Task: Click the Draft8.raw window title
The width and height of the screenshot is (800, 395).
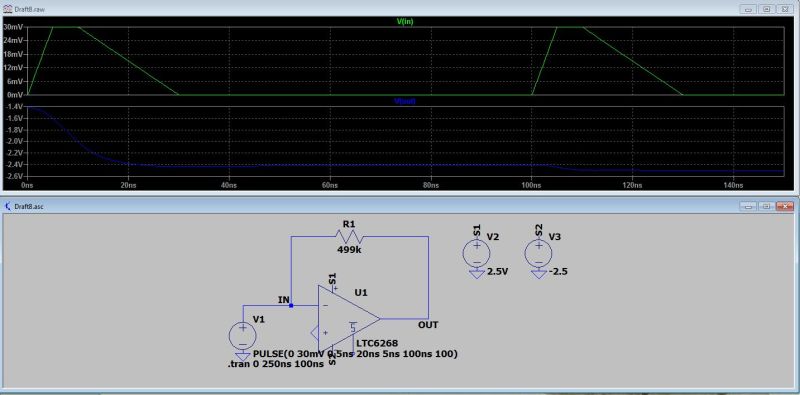Action: point(30,9)
